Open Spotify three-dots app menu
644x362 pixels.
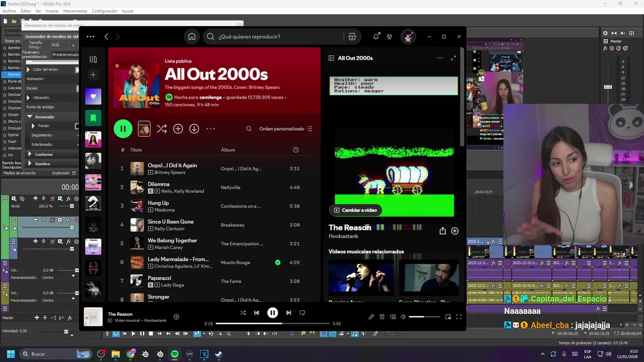coord(91,37)
